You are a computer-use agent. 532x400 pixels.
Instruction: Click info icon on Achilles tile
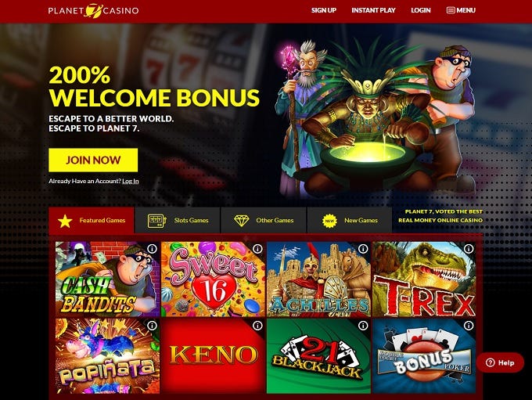363,249
